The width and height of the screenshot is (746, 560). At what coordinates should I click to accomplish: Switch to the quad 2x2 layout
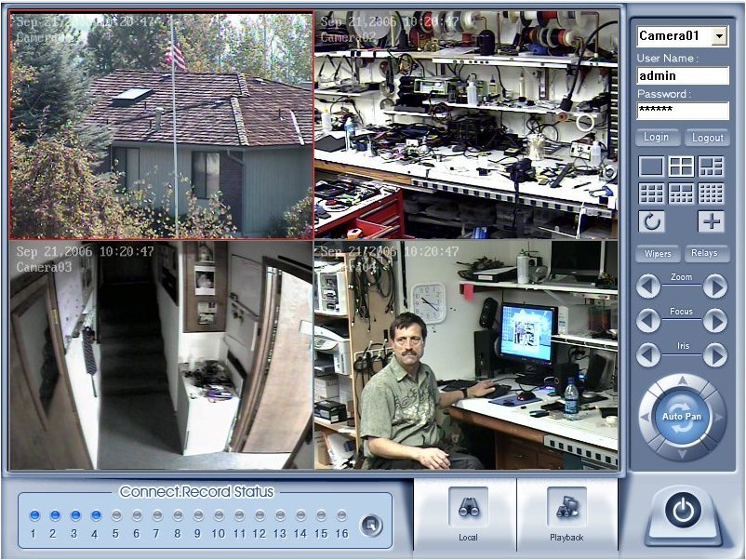tap(680, 166)
